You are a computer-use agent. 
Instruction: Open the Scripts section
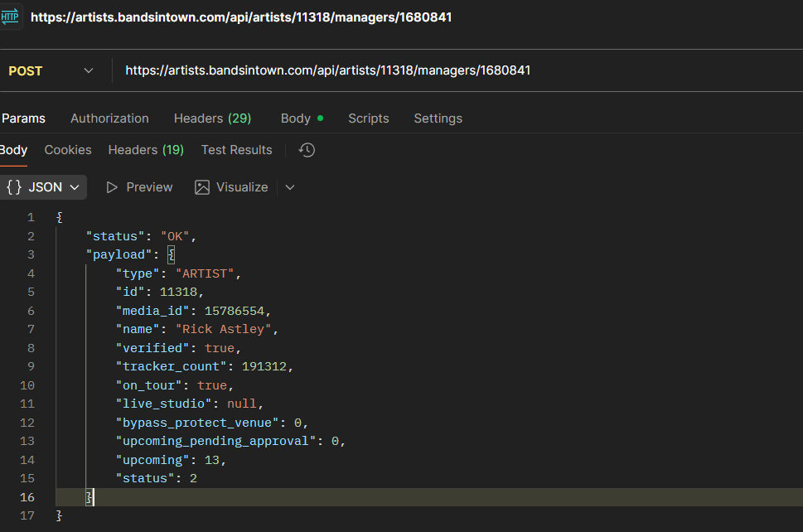tap(368, 118)
